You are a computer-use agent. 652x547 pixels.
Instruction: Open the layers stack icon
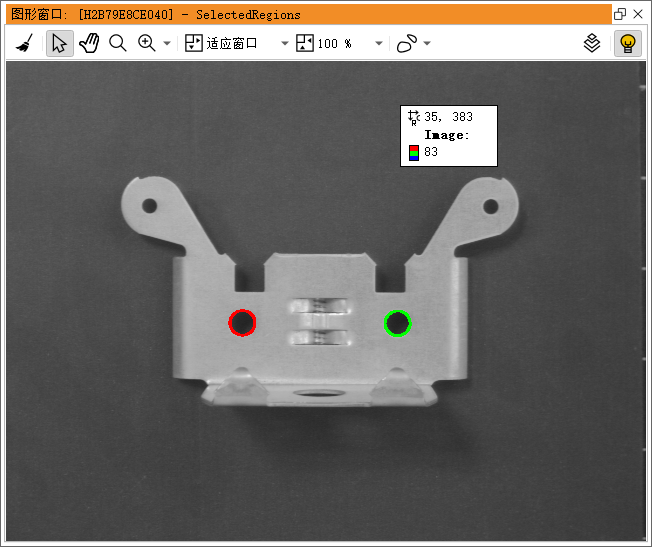(592, 43)
